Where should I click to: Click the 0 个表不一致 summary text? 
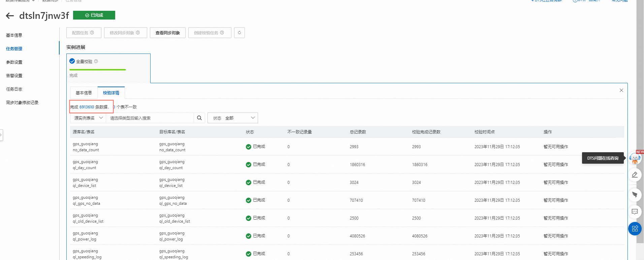point(125,107)
